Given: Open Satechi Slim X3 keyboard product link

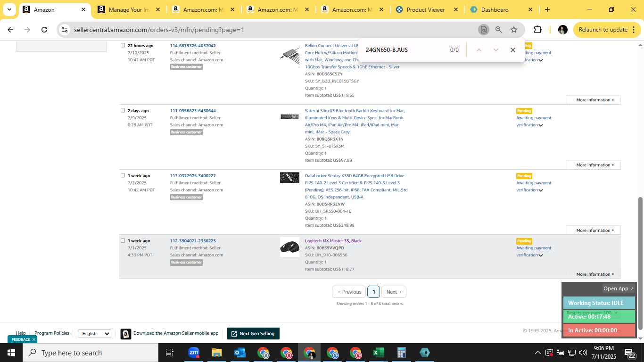Looking at the screenshot, I should point(355,121).
